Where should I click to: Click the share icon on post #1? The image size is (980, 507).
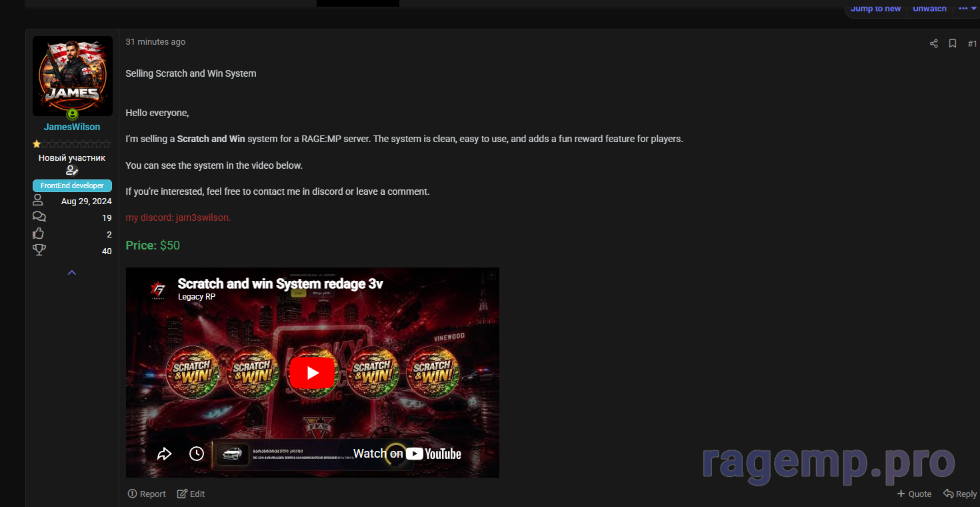click(933, 44)
